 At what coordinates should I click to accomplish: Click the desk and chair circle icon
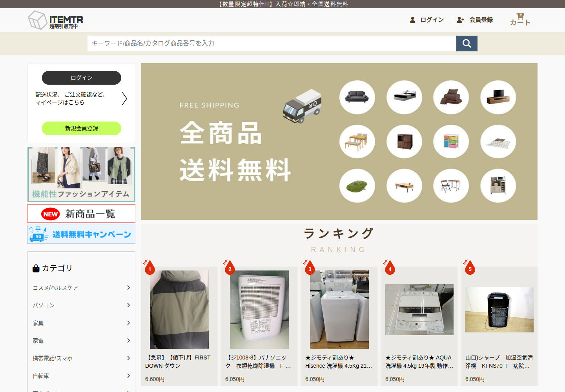[451, 186]
